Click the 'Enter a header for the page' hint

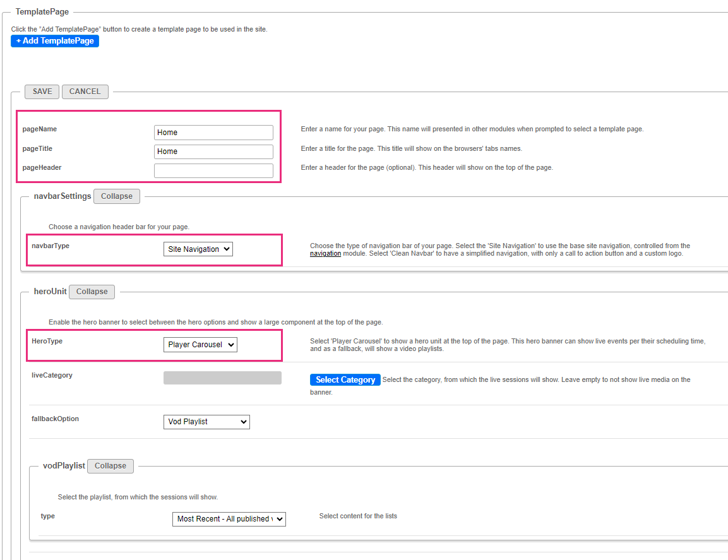[x=427, y=168]
